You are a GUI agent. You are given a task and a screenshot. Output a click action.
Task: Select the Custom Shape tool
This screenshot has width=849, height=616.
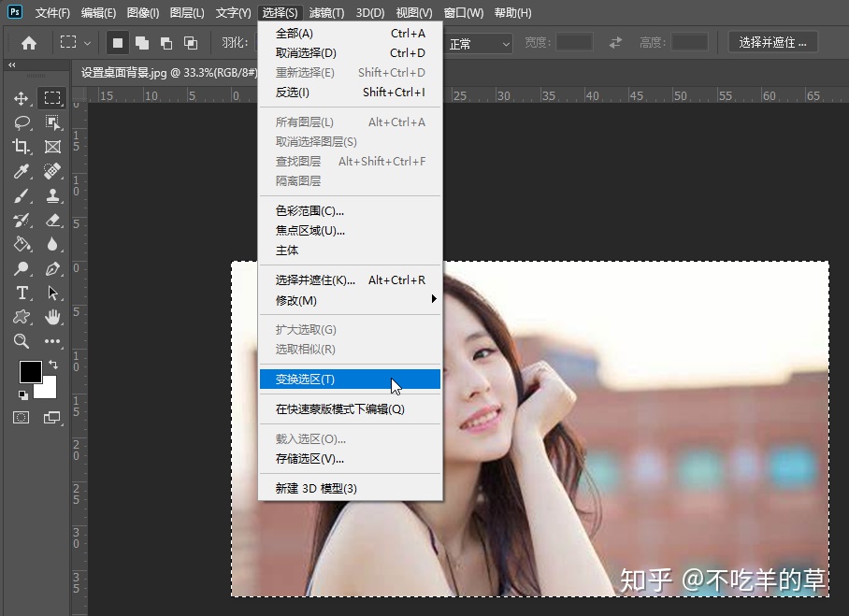[x=22, y=317]
